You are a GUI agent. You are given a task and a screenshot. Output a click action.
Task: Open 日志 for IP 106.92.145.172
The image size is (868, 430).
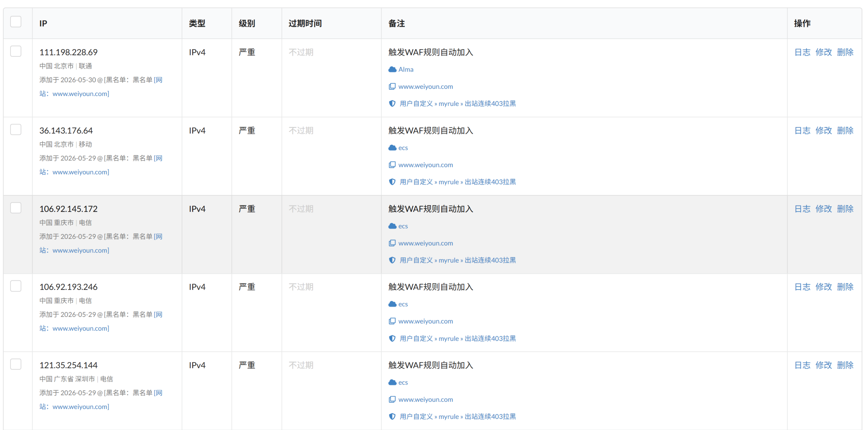click(802, 209)
